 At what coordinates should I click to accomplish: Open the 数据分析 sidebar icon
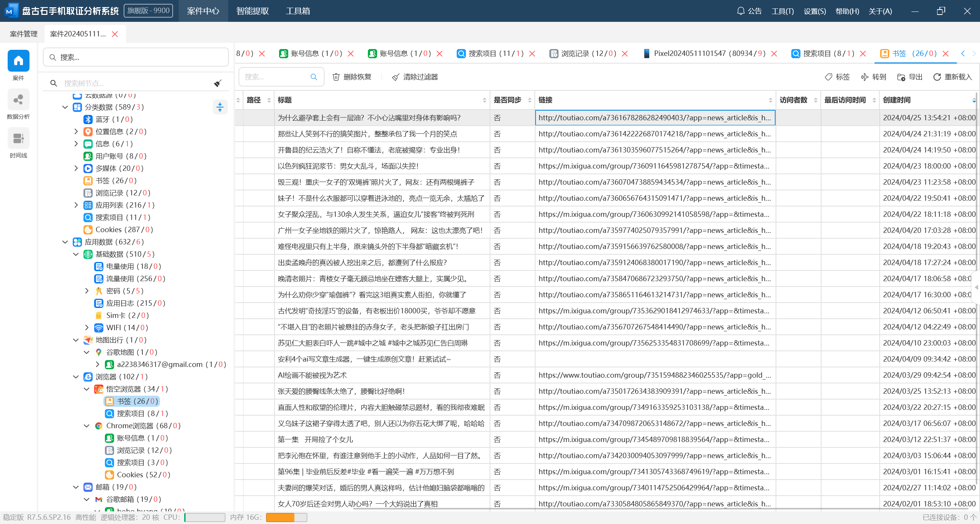tap(18, 100)
